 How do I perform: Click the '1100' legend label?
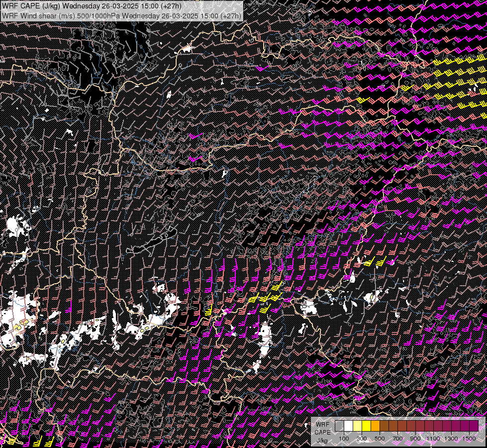click(433, 439)
